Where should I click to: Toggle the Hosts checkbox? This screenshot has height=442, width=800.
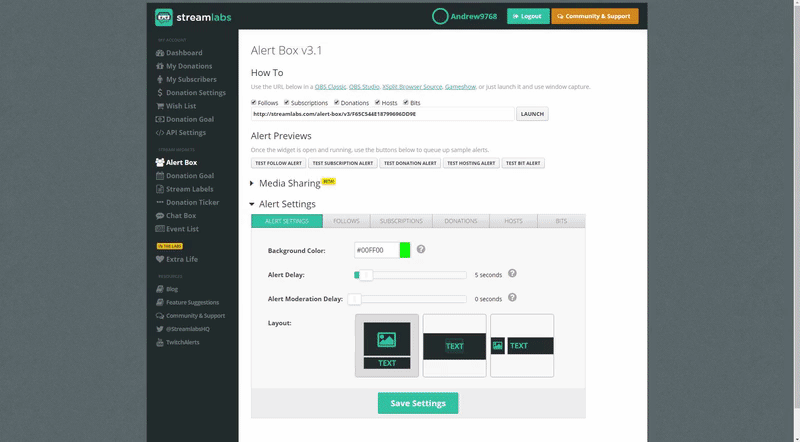point(377,102)
